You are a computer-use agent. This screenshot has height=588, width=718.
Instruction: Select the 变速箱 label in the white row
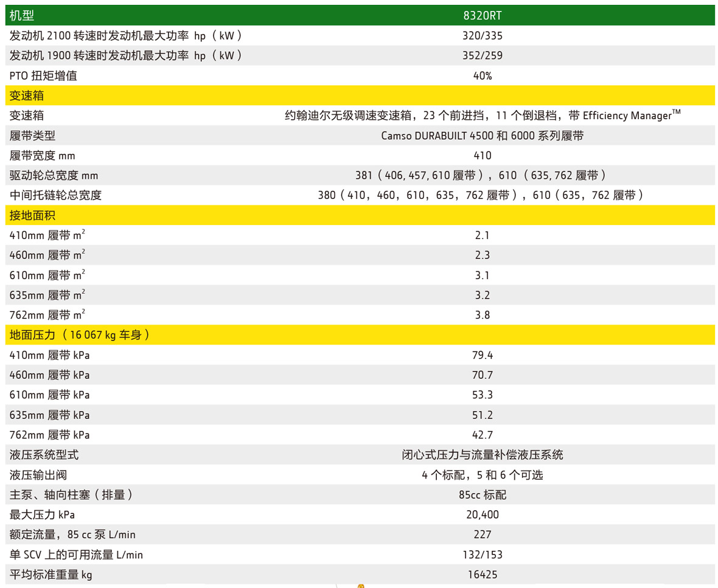[x=27, y=116]
